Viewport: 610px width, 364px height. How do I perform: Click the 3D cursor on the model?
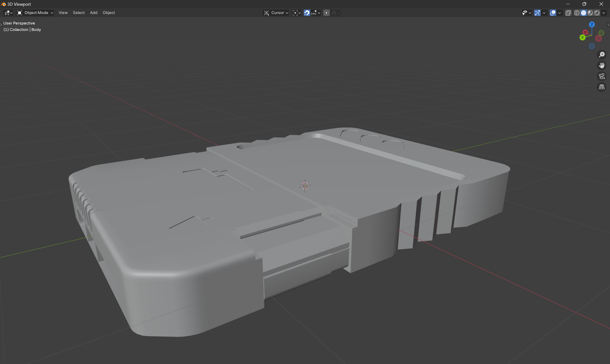[x=305, y=186]
